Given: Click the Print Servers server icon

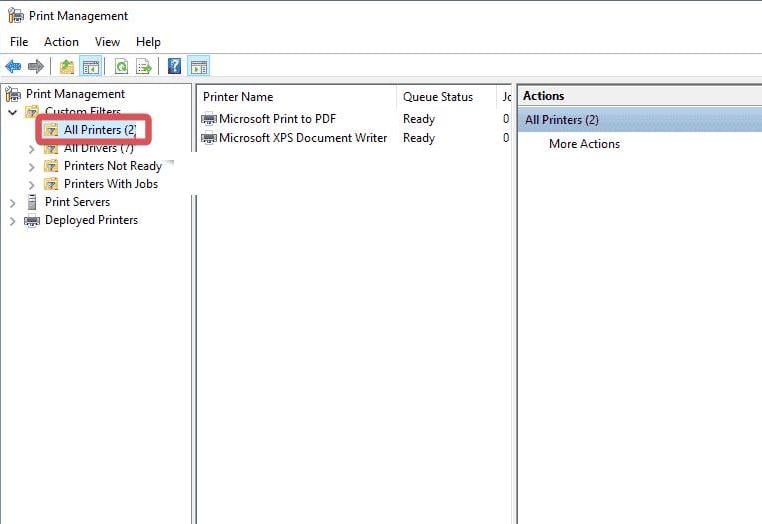Looking at the screenshot, I should click(32, 202).
